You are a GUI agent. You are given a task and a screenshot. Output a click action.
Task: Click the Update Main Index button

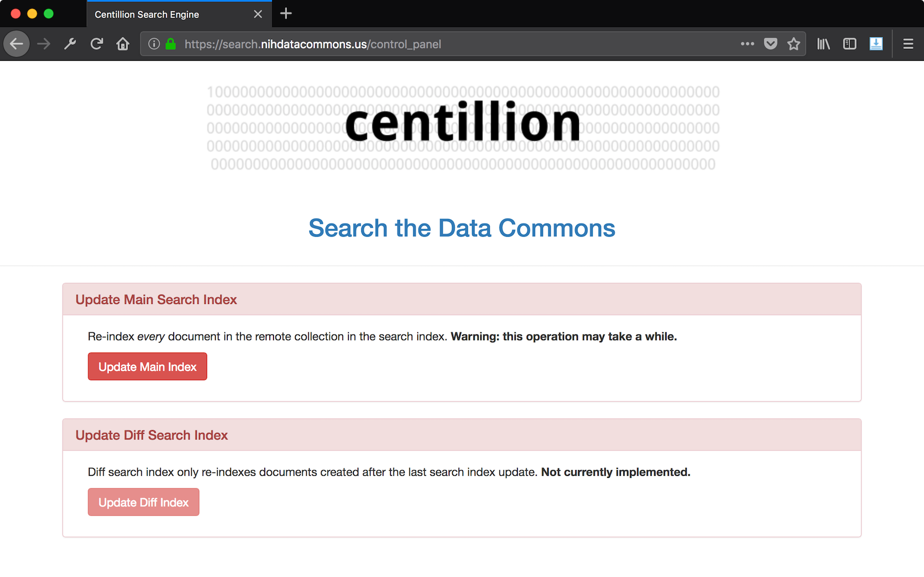tap(147, 367)
